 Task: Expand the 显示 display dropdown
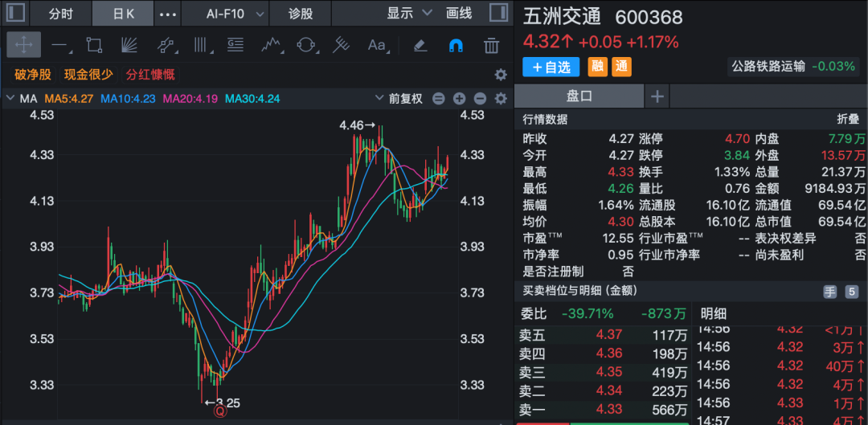410,14
